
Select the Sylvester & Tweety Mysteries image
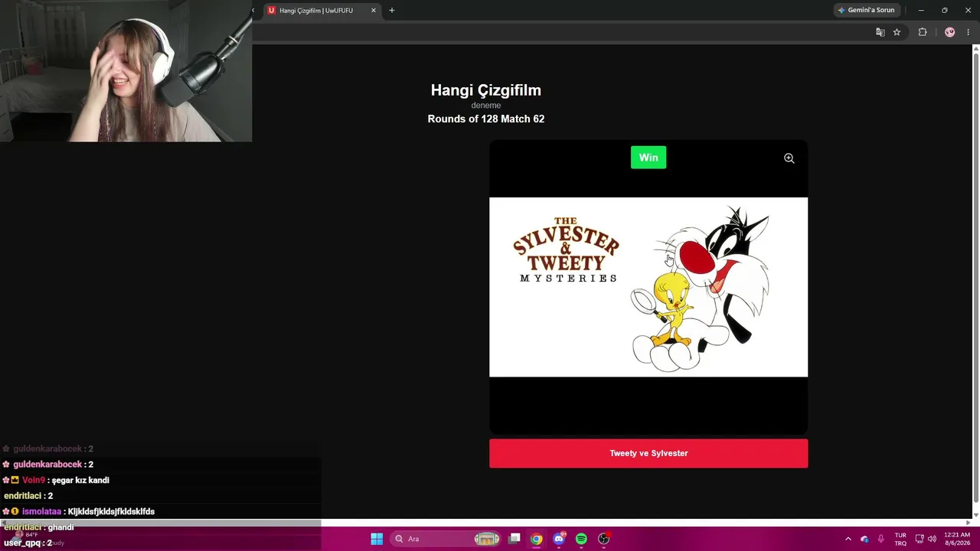point(648,287)
